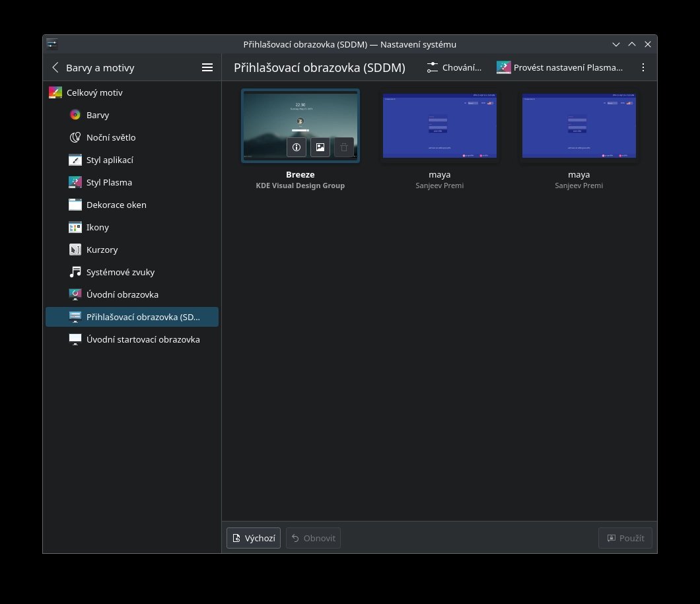Select Styl aplikací in sidebar
This screenshot has height=604, width=700.
point(110,160)
